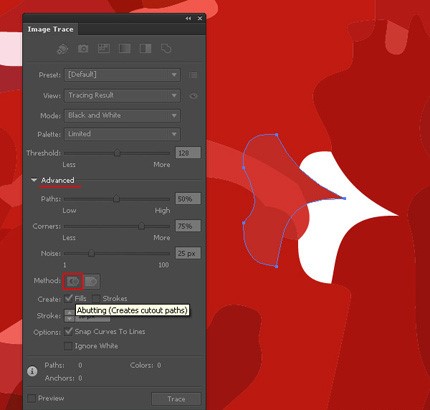Select the Outline preset icon
430x410 pixels.
[166, 49]
